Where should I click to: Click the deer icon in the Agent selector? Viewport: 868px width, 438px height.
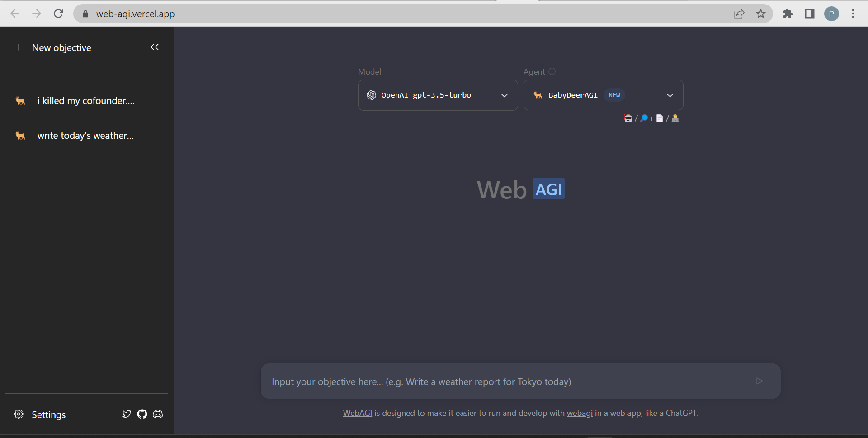click(x=538, y=95)
